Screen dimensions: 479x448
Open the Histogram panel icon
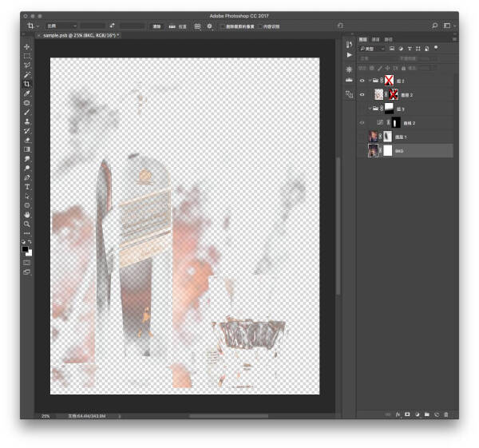tap(349, 80)
